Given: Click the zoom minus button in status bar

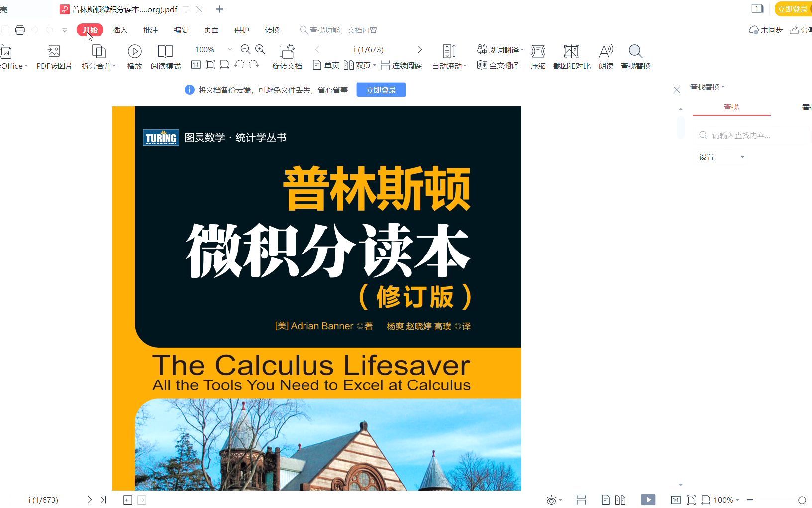Looking at the screenshot, I should coord(750,500).
